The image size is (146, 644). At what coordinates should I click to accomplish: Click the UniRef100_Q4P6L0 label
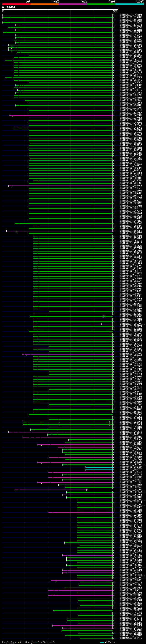click(x=131, y=221)
